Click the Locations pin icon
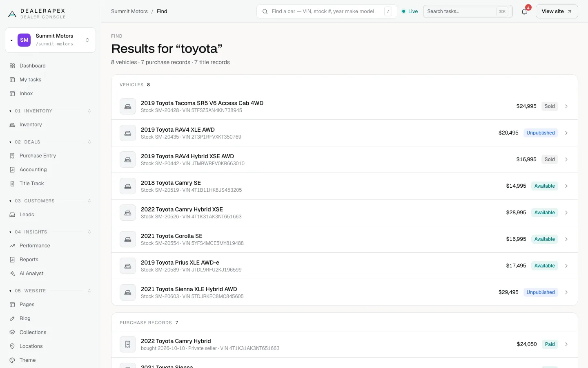The width and height of the screenshot is (588, 368). point(12,346)
